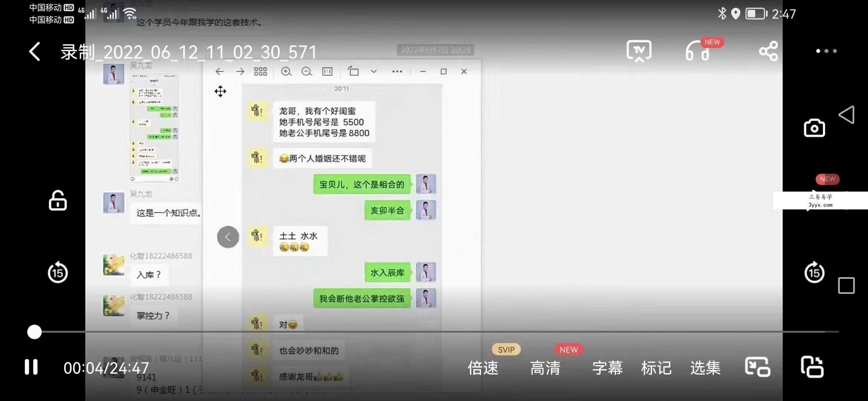Image resolution: width=868 pixels, height=401 pixels.
Task: Maximize the image viewer window
Action: [443, 71]
